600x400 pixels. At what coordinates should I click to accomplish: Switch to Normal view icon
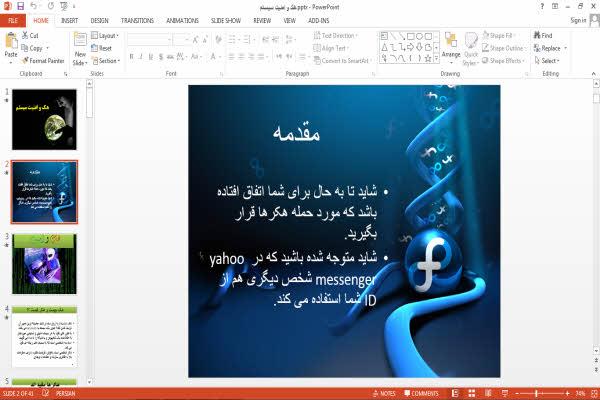point(455,393)
